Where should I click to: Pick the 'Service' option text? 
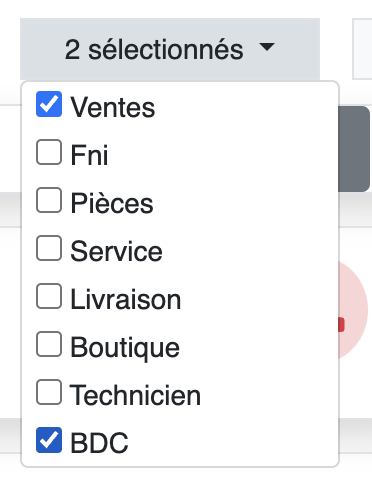(x=116, y=251)
